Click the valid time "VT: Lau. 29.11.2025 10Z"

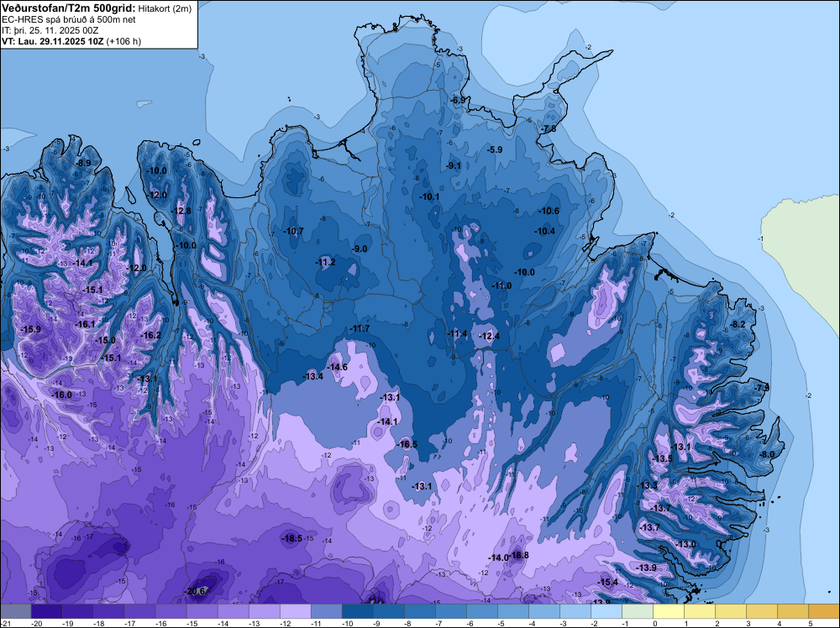point(52,41)
